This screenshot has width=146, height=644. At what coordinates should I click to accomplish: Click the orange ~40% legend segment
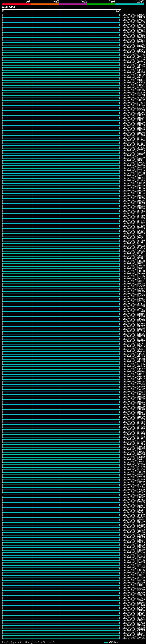coord(45,4)
